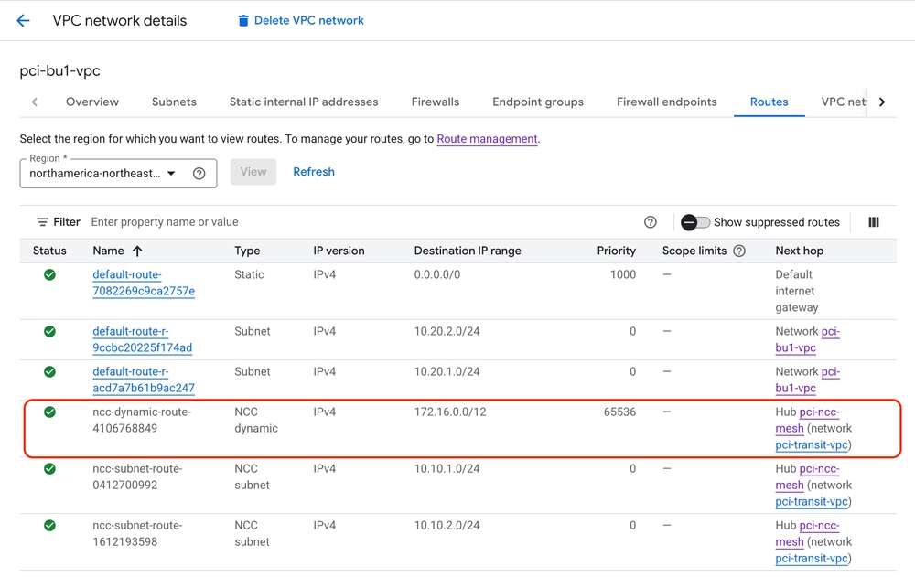Expand the Region dropdown
This screenshot has height=588, width=915.
pyautogui.click(x=171, y=174)
